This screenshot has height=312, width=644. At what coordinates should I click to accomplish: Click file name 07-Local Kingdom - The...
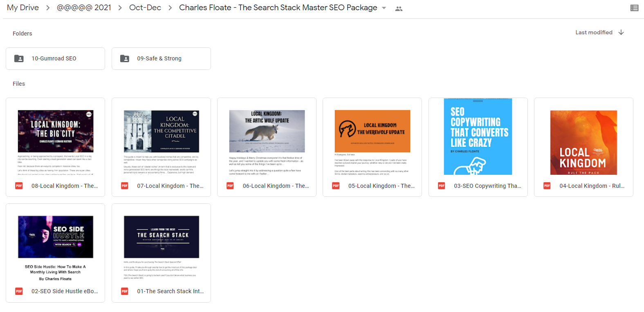tap(170, 186)
